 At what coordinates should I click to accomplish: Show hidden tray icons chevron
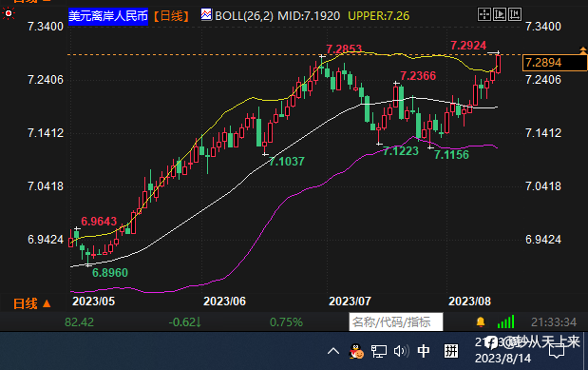pos(333,352)
